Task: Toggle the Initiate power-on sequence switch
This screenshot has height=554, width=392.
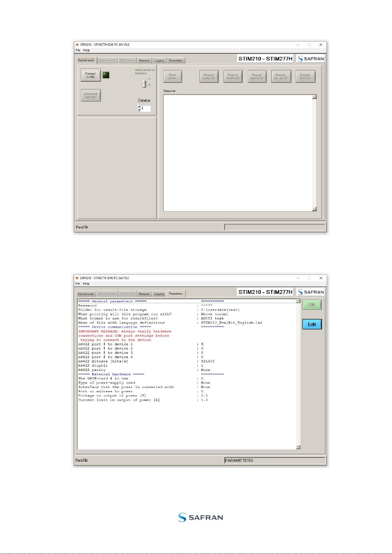Action: pos(144,84)
